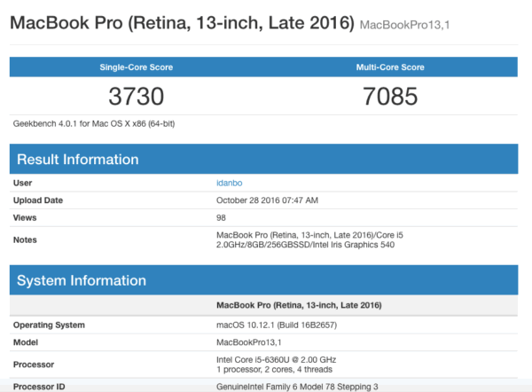Click the bold MacBook Pro system table column header
The image size is (532, 392).
tap(299, 305)
